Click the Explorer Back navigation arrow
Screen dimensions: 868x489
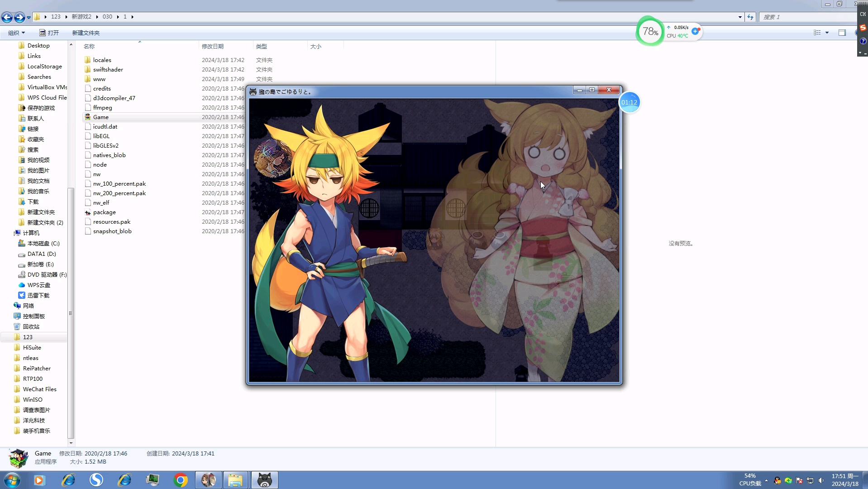[x=7, y=17]
